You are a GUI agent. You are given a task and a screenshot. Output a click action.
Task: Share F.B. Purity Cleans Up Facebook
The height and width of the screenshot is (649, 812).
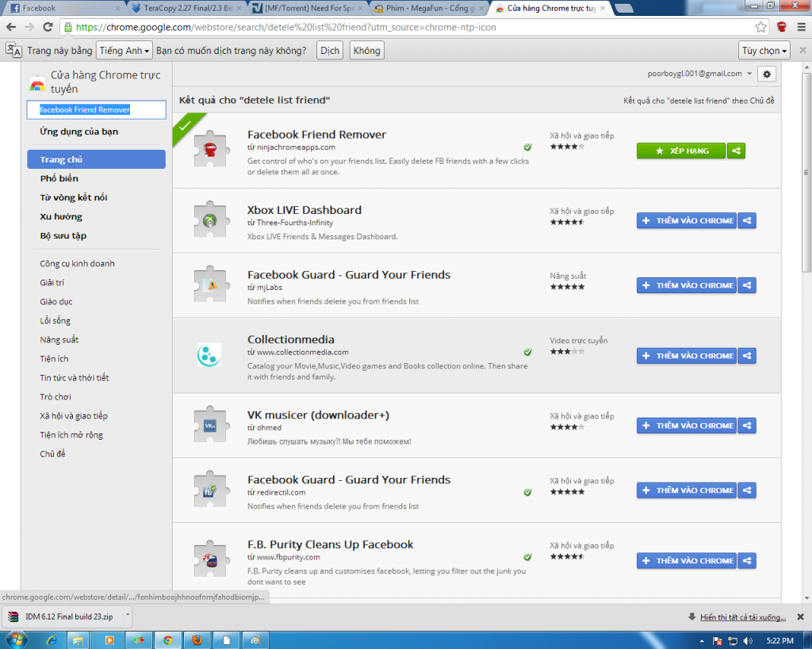point(747,560)
